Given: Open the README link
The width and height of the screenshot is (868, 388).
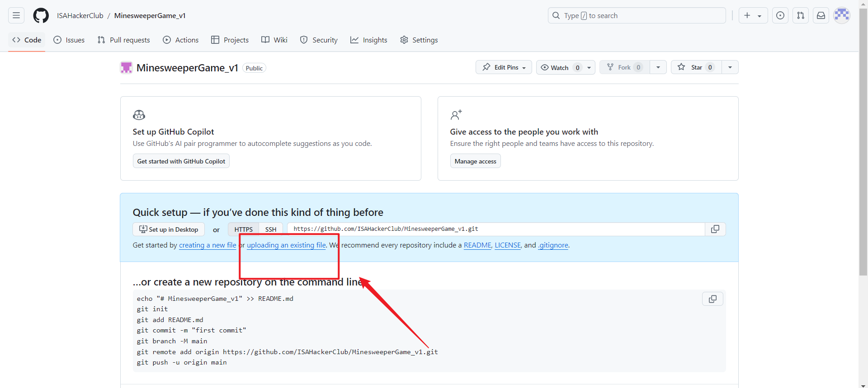Looking at the screenshot, I should click(477, 245).
